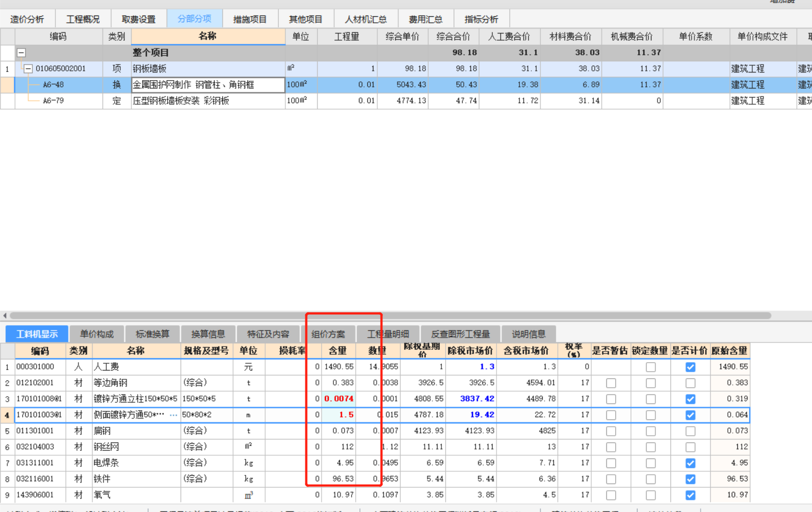The width and height of the screenshot is (812, 512).
Task: Click the 单价构成文件 column header
Action: point(763,36)
